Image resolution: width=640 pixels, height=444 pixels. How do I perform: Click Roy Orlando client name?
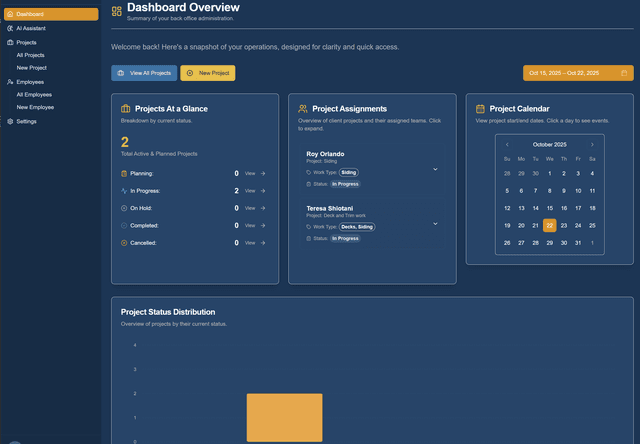pos(325,154)
